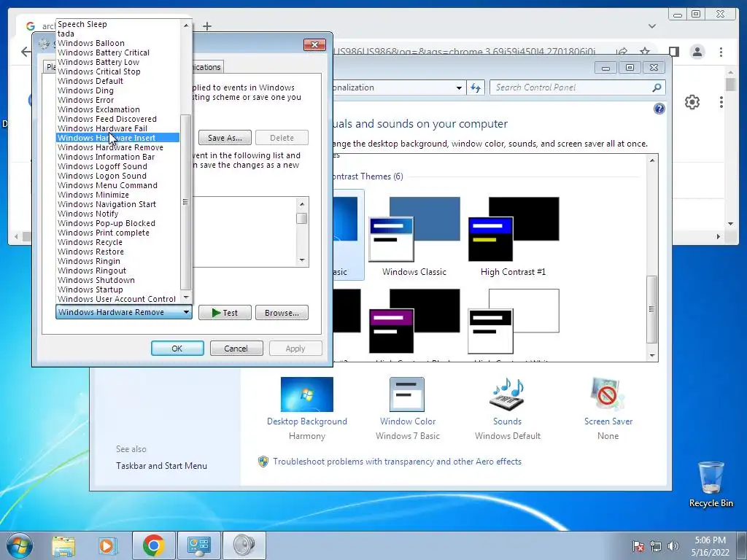Pick Windows Error sound
The width and height of the screenshot is (747, 560).
(117, 100)
